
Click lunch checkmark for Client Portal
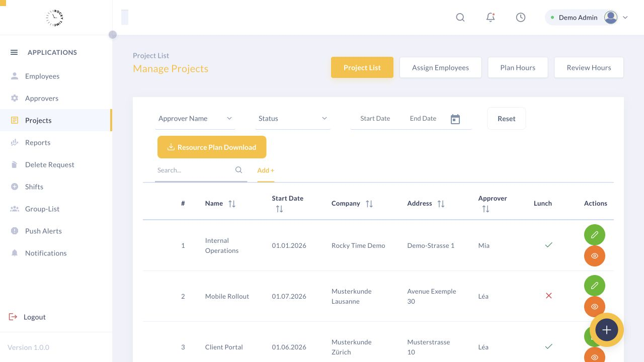(x=549, y=346)
